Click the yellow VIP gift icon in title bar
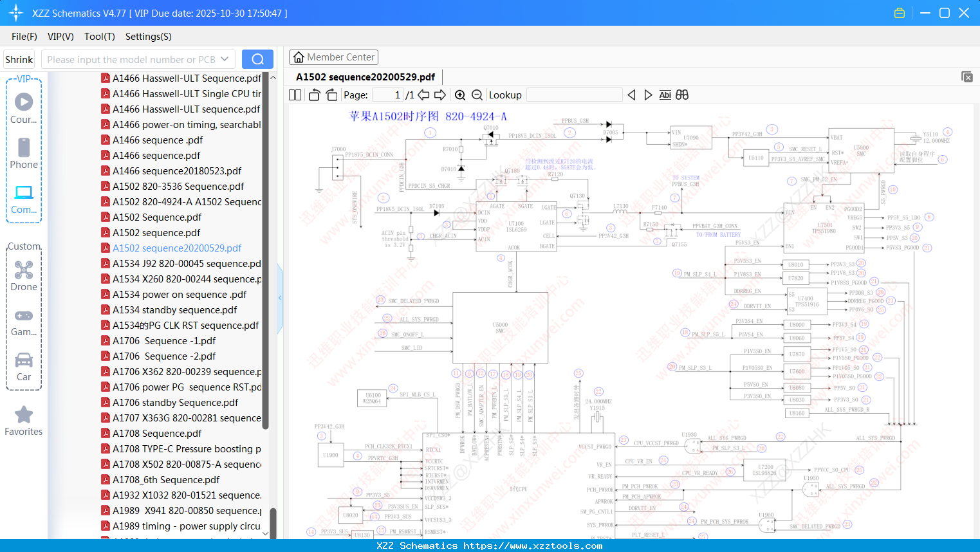Viewport: 980px width, 552px height. [x=900, y=13]
